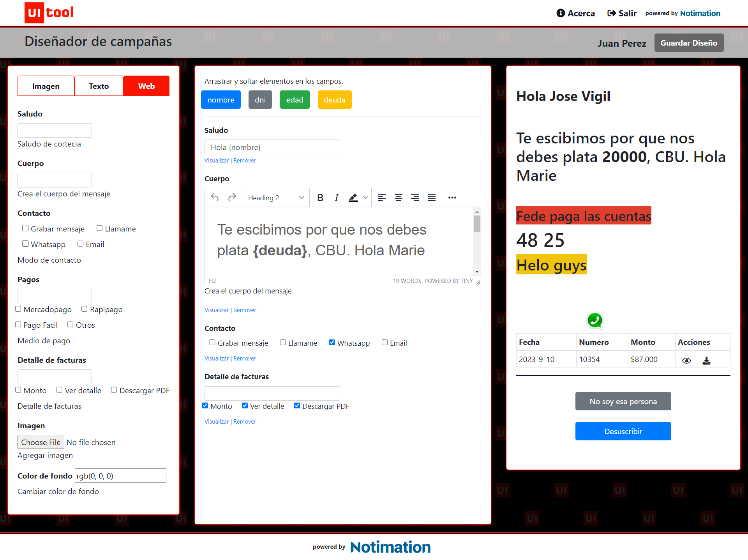Click the redo arrow in editor toolbar
Image resolution: width=748 pixels, height=560 pixels.
[232, 198]
